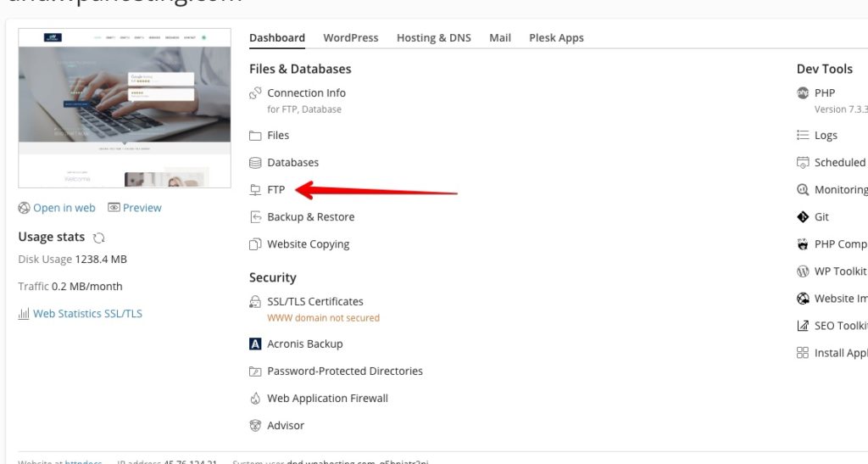Image resolution: width=868 pixels, height=464 pixels.
Task: Open the WP Toolkit link
Action: coord(840,271)
